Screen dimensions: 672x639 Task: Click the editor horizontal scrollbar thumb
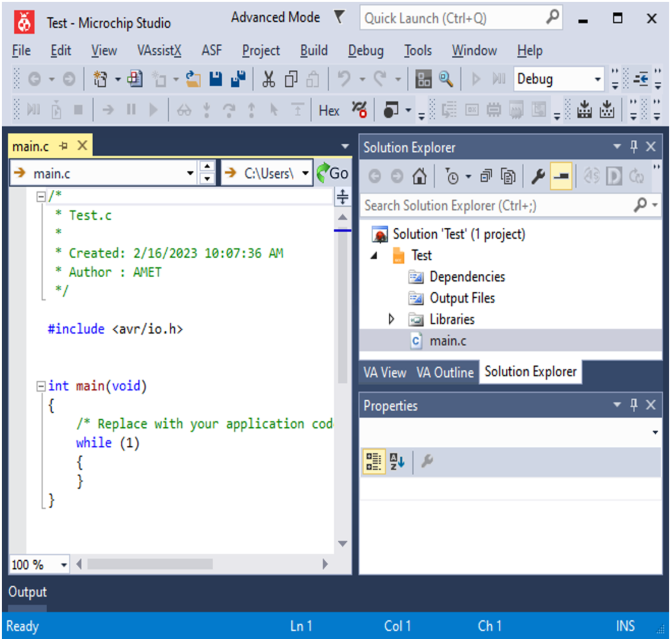[150, 564]
